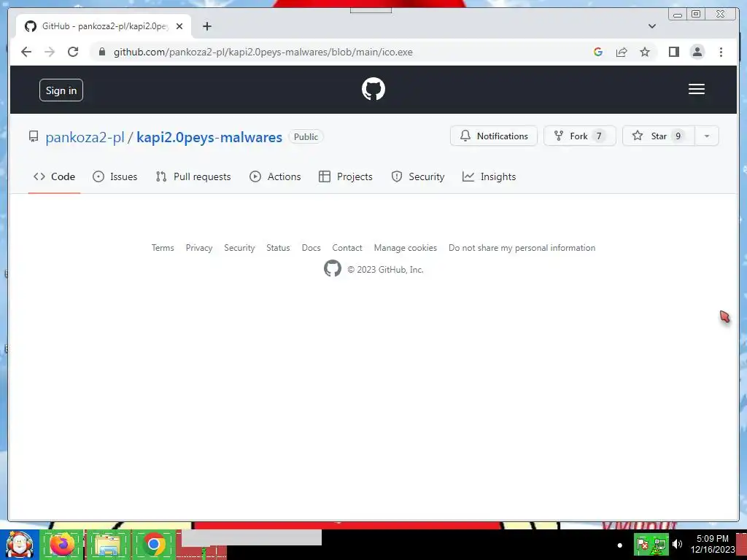Click the Chrome taskbar icon

point(153,545)
